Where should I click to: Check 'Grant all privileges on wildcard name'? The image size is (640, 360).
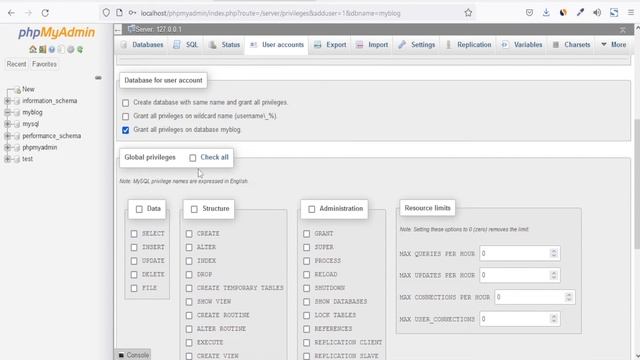point(125,116)
